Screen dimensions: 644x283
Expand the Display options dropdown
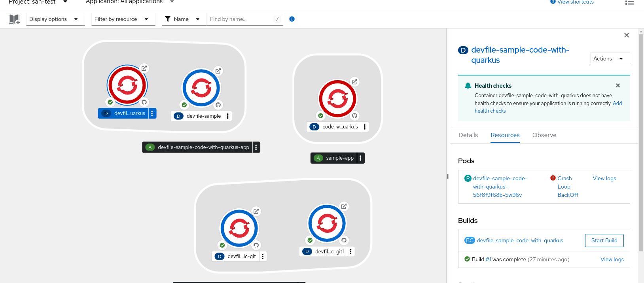click(x=55, y=19)
